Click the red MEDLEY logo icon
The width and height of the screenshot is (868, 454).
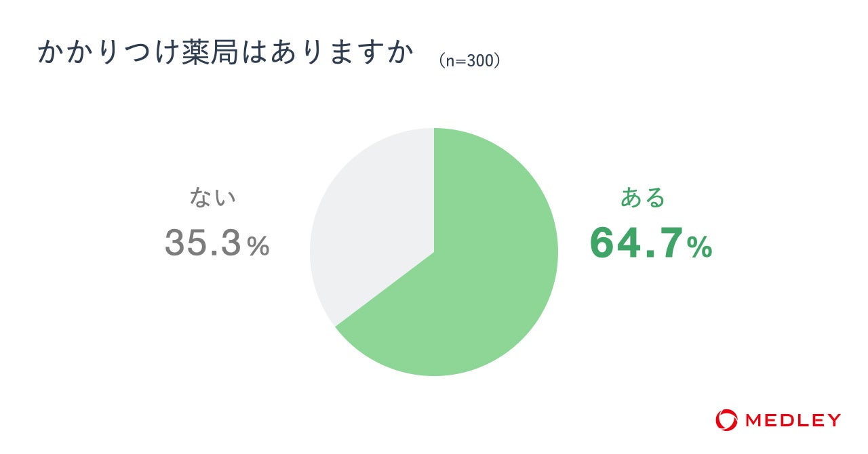726,419
